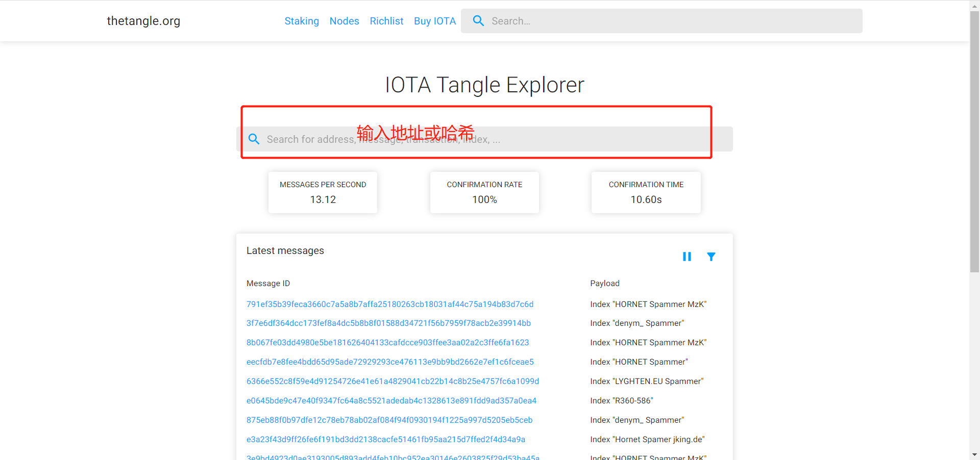Click the Messages Per Second card

click(x=323, y=192)
